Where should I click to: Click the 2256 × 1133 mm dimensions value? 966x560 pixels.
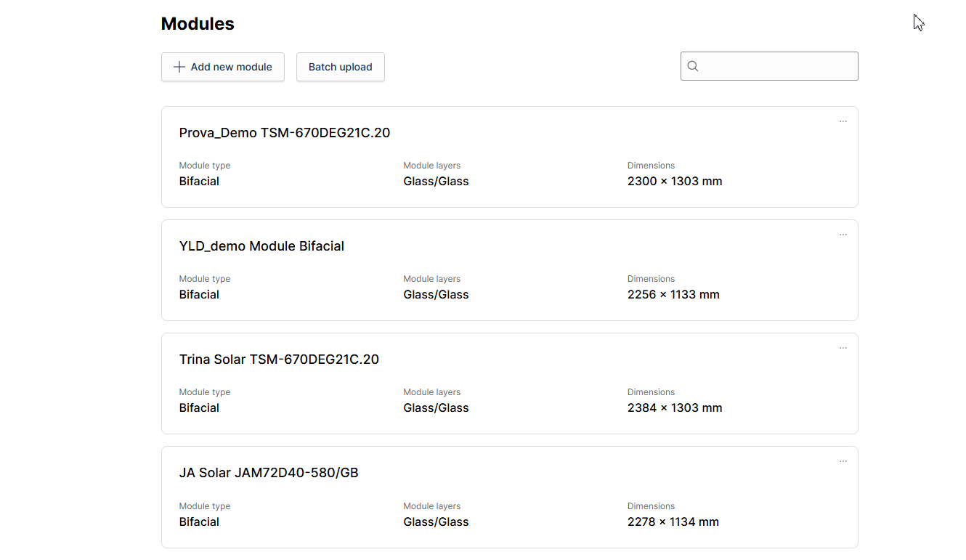673,295
